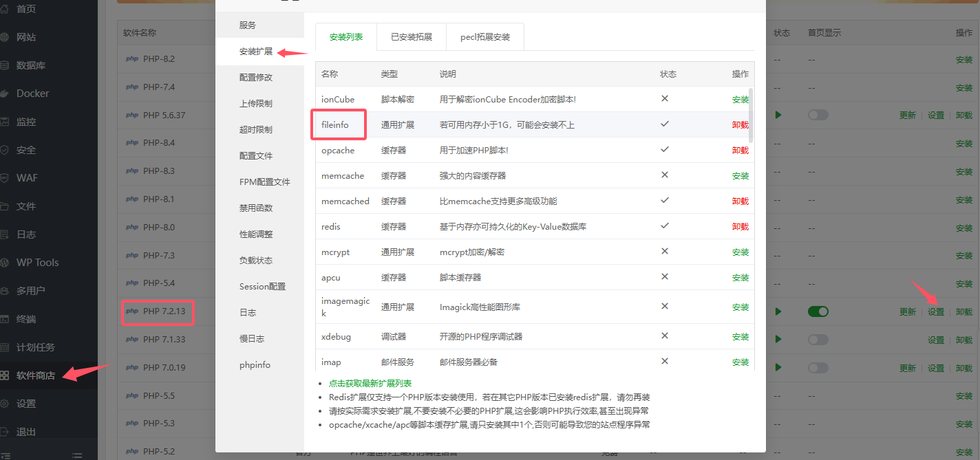Image resolution: width=980 pixels, height=460 pixels.
Task: Select 禁用函数 from the left menu
Action: pos(256,208)
